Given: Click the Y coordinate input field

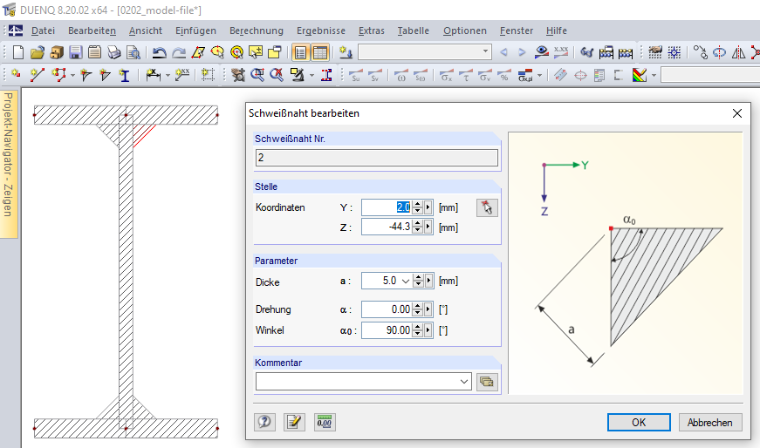Looking at the screenshot, I should [x=387, y=208].
